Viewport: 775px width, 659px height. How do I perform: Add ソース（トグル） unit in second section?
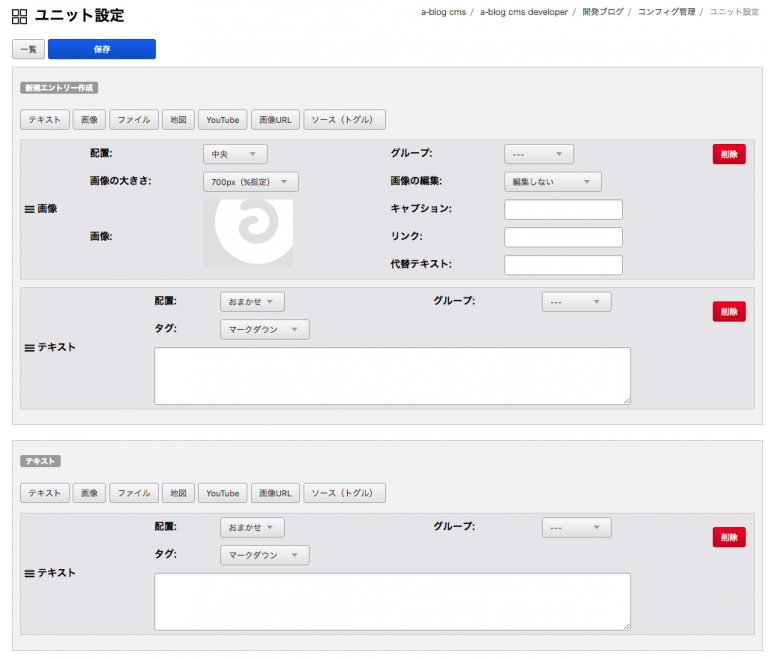click(x=344, y=493)
